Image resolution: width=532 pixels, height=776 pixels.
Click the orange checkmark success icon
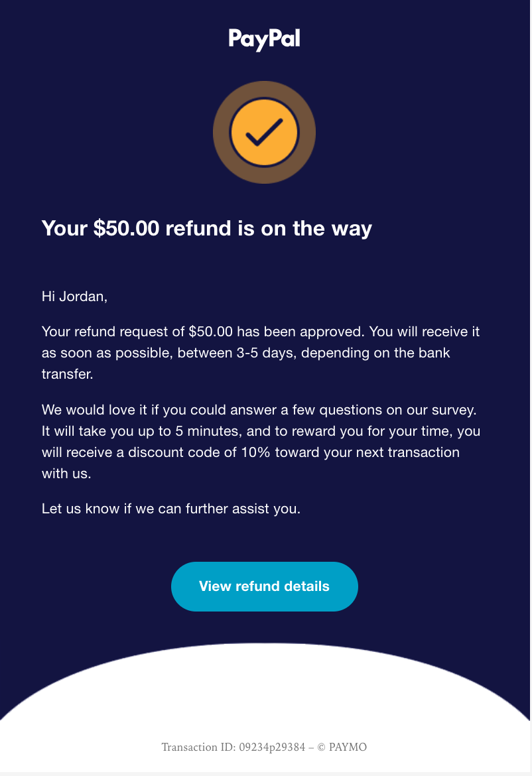tap(264, 132)
